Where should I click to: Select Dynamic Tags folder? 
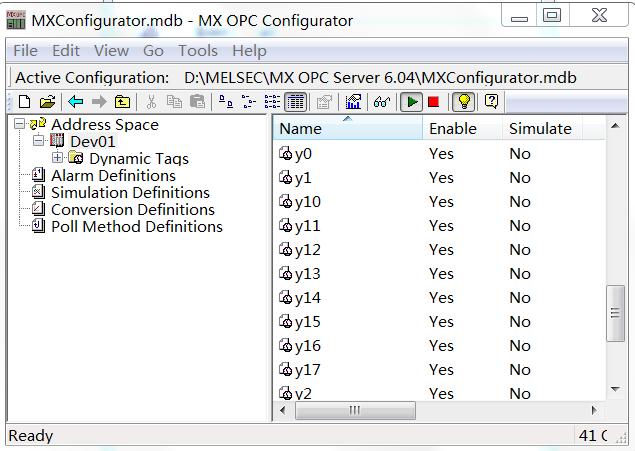pos(139,159)
